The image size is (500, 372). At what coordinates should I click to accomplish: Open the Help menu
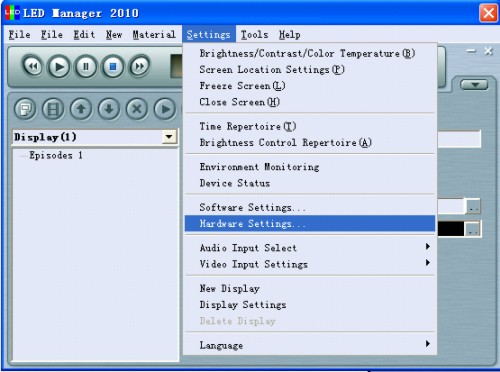tap(289, 34)
